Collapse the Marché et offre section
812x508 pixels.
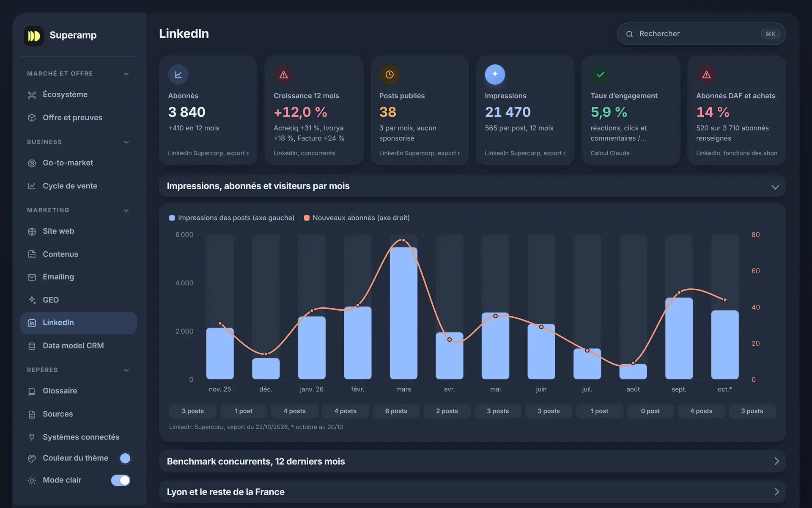(126, 74)
